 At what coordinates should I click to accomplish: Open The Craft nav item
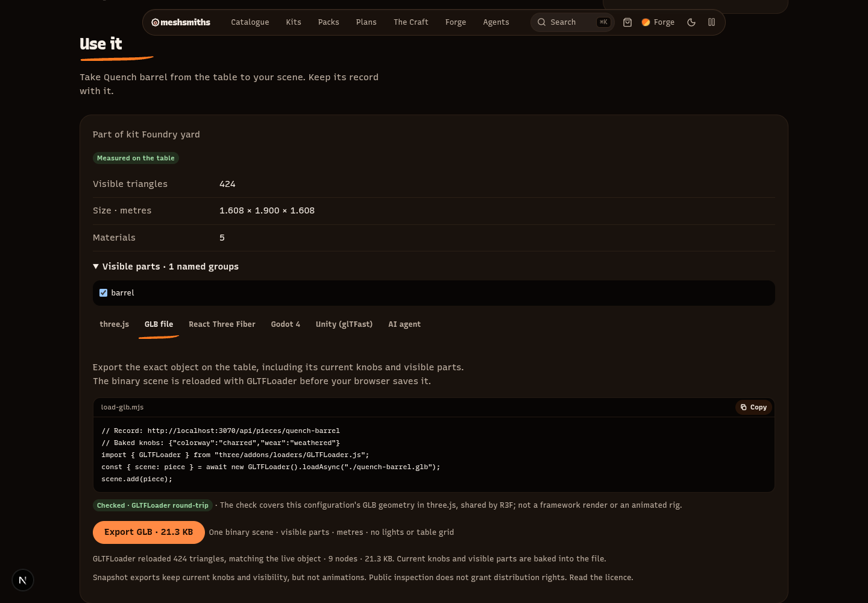tap(411, 22)
